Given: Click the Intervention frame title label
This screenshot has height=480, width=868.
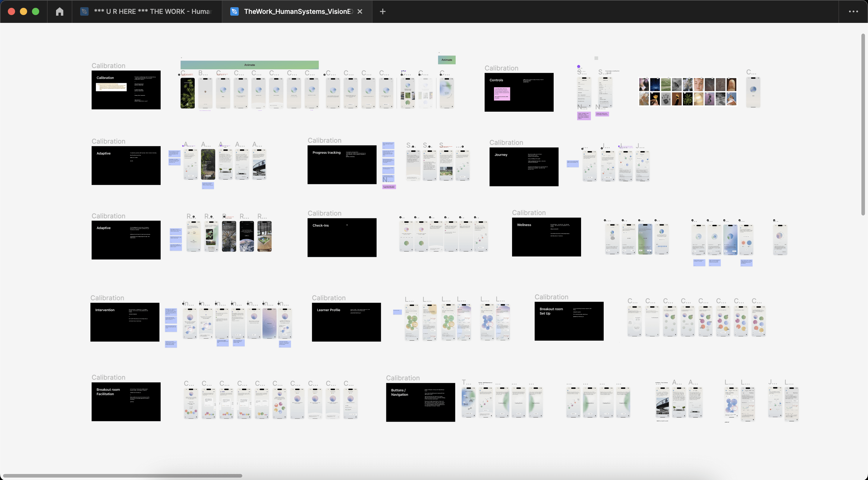Looking at the screenshot, I should [x=105, y=310].
